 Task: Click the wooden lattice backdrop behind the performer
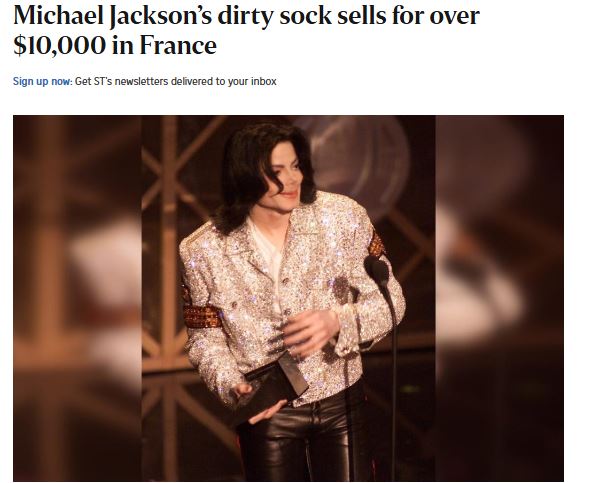click(x=173, y=263)
